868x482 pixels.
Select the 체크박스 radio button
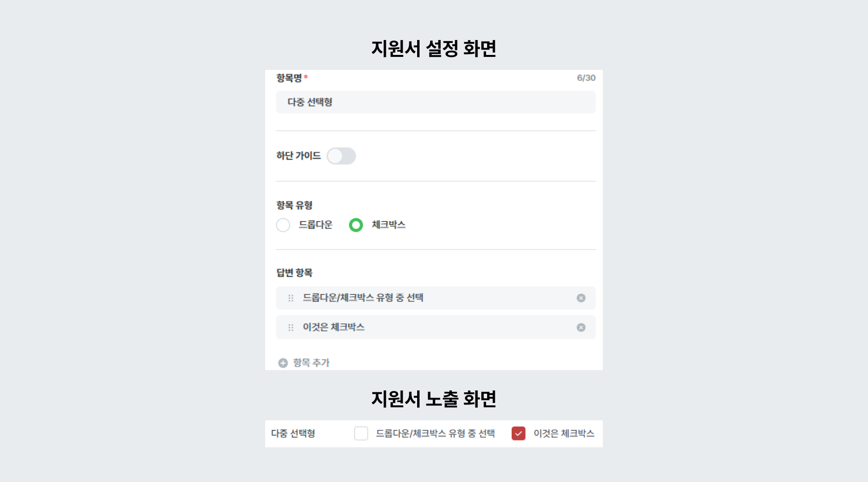point(356,225)
